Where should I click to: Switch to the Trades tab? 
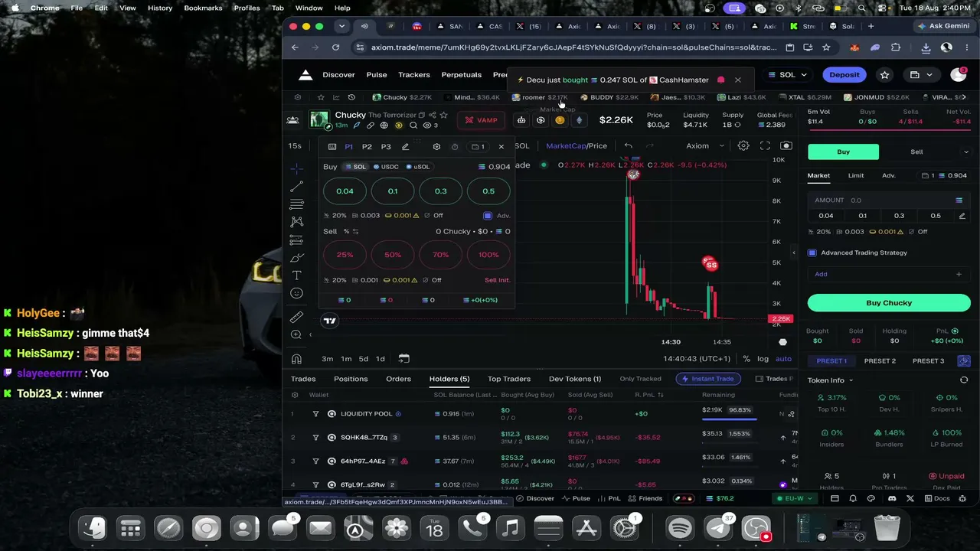303,379
